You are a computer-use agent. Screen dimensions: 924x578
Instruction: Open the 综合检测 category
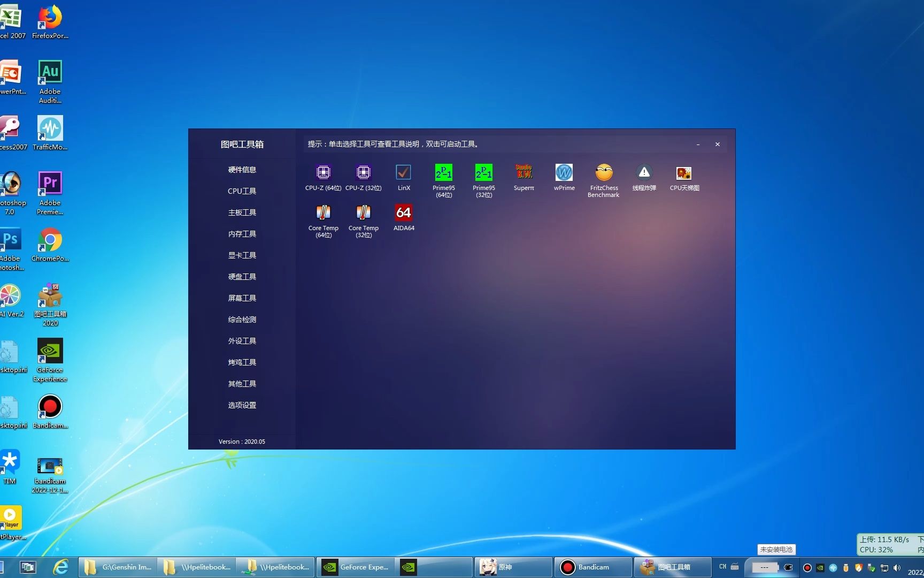242,320
